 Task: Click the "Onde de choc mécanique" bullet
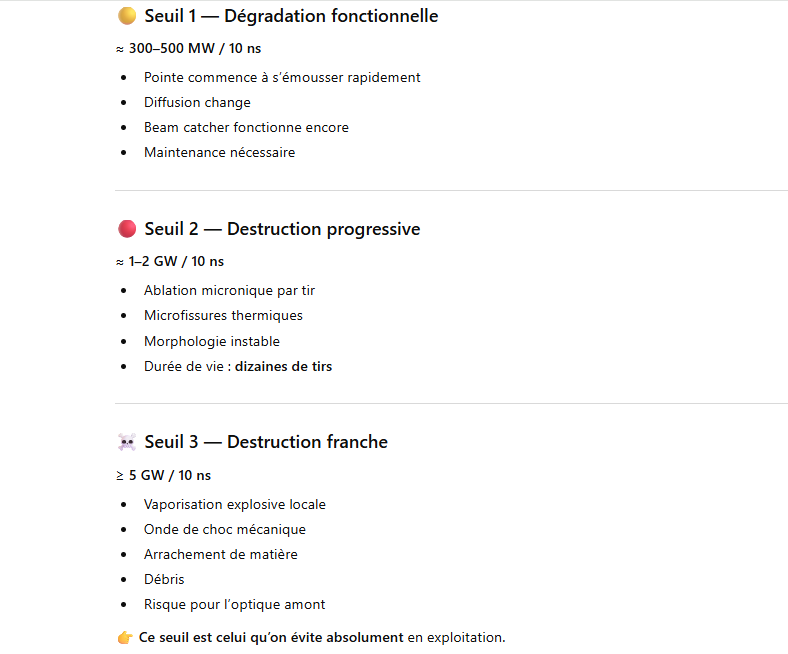(224, 529)
